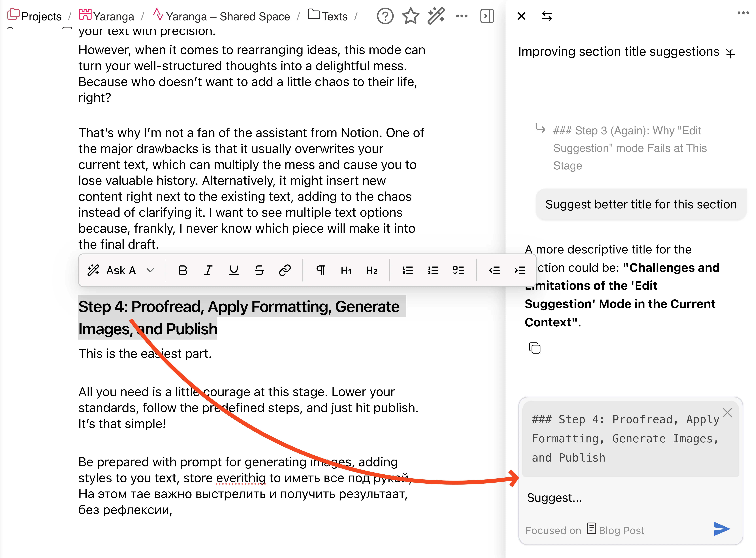Apply Heading 1 style
Screen dimensions: 756x558
(346, 270)
